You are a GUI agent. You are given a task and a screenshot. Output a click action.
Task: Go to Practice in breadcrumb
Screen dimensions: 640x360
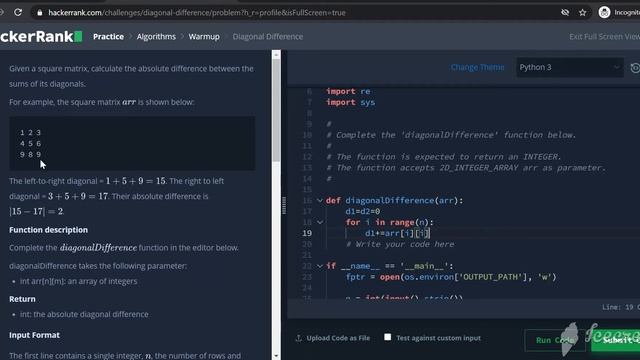108,37
